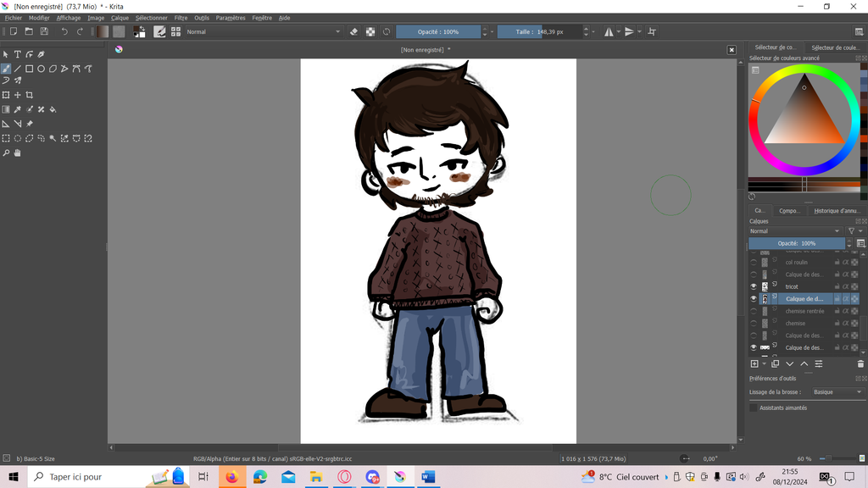Image resolution: width=868 pixels, height=488 pixels.
Task: Switch to the Historique d'annulation tab
Action: coord(836,211)
